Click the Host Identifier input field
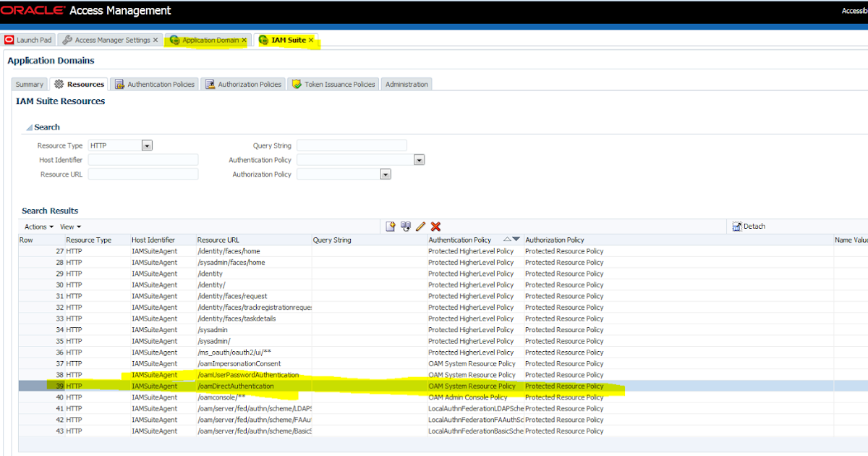The image size is (868, 456). click(143, 160)
